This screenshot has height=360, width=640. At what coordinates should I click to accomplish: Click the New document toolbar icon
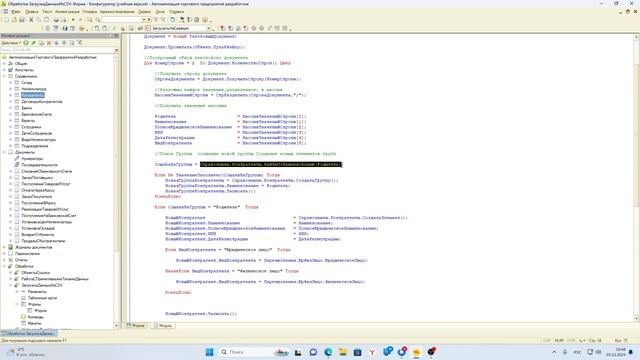(6, 20)
